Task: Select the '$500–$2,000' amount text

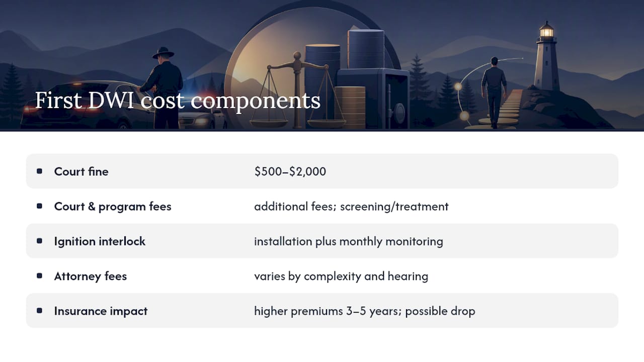Action: tap(290, 171)
